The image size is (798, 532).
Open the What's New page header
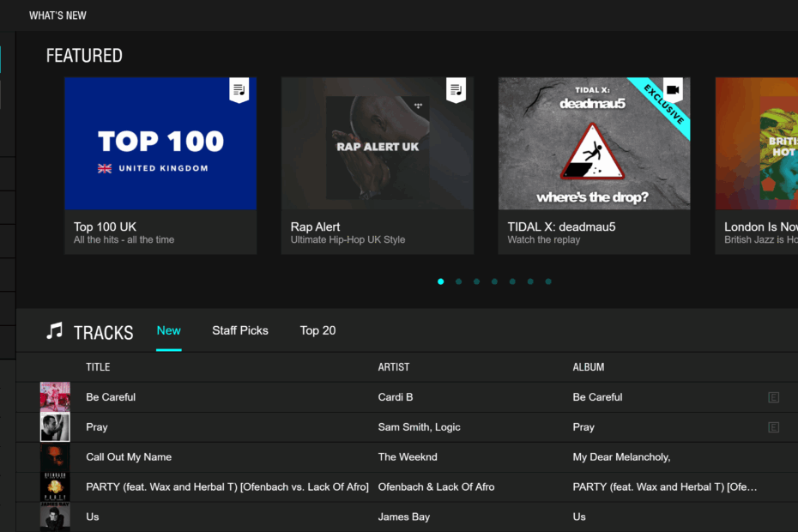pyautogui.click(x=57, y=15)
